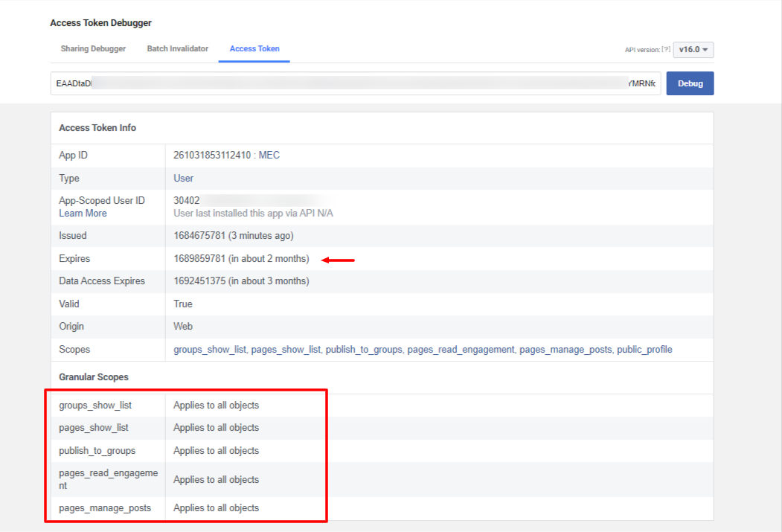This screenshot has width=782, height=532.
Task: Click the pages_read_engagement scope link
Action: (461, 350)
